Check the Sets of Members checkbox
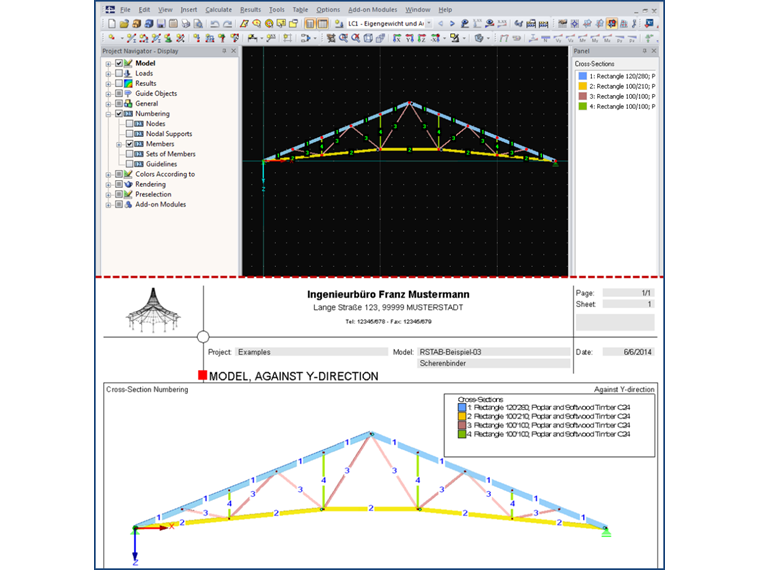760x570 pixels. 129,154
